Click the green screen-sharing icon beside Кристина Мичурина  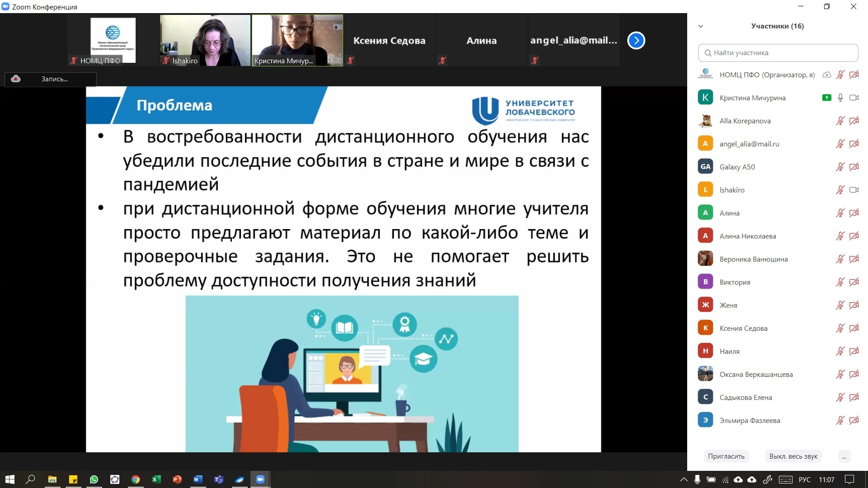827,98
